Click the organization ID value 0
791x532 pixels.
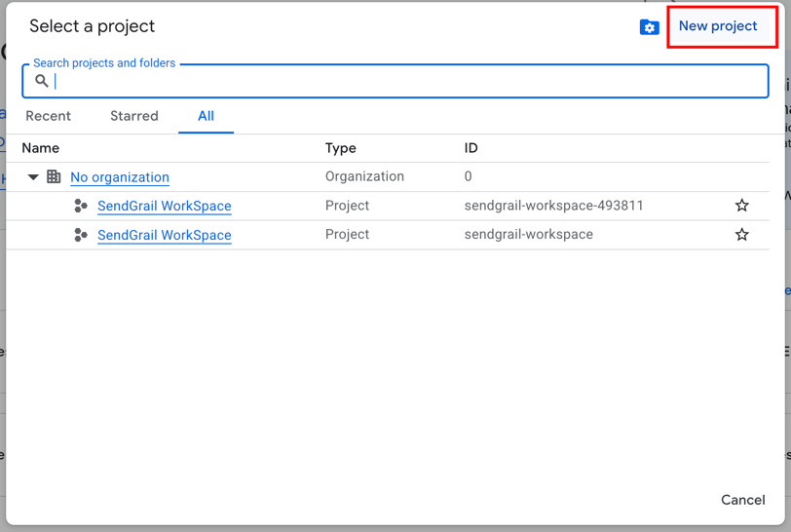[469, 176]
